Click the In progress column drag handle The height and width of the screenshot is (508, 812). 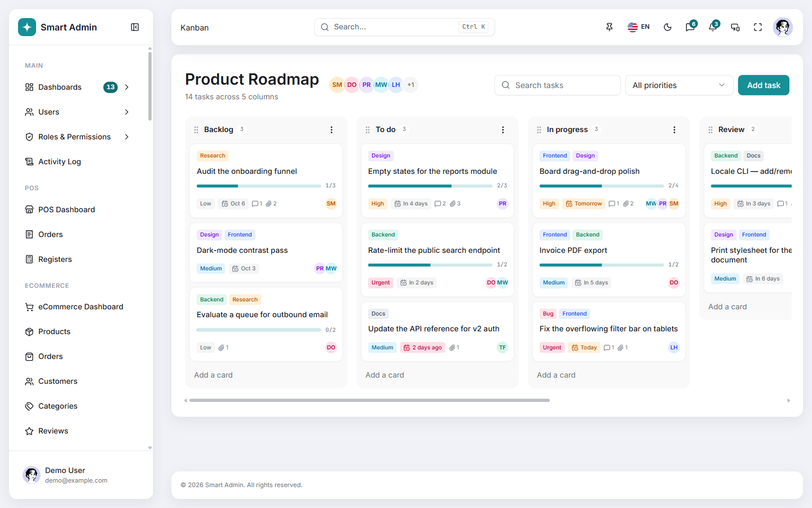pyautogui.click(x=539, y=130)
